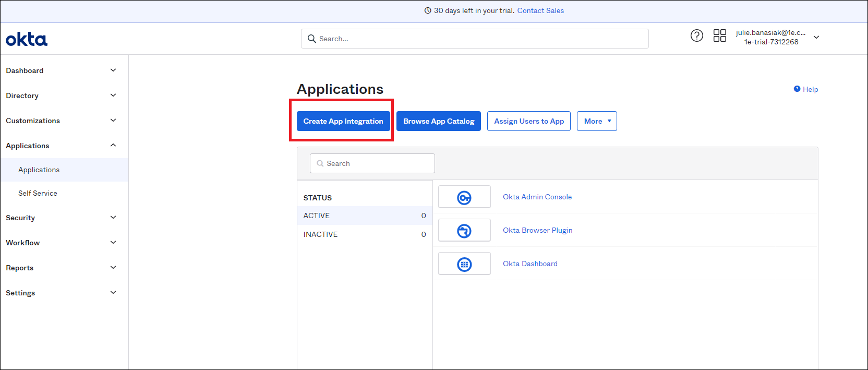The image size is (868, 370).
Task: Select the Applications sub-item in sidebar
Action: pos(39,170)
